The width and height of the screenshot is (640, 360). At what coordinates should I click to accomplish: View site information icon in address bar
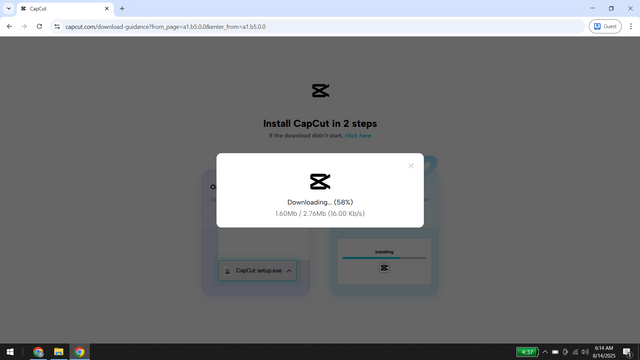click(x=57, y=27)
